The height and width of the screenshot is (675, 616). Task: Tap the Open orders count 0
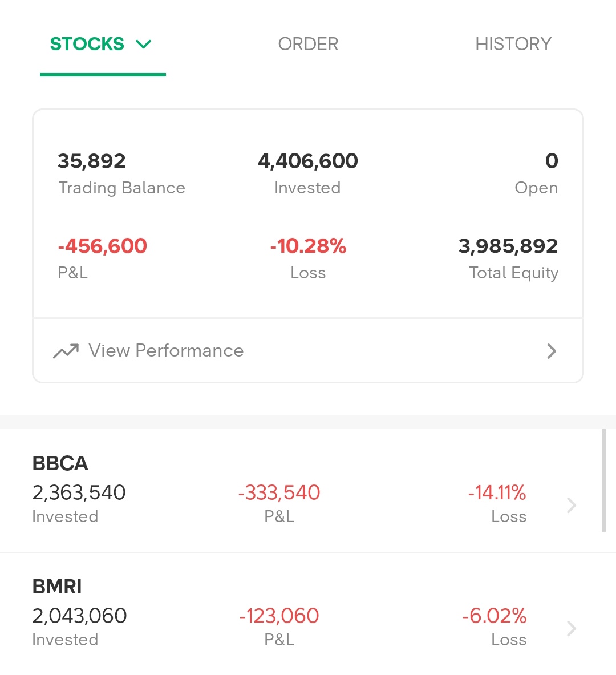pos(552,161)
